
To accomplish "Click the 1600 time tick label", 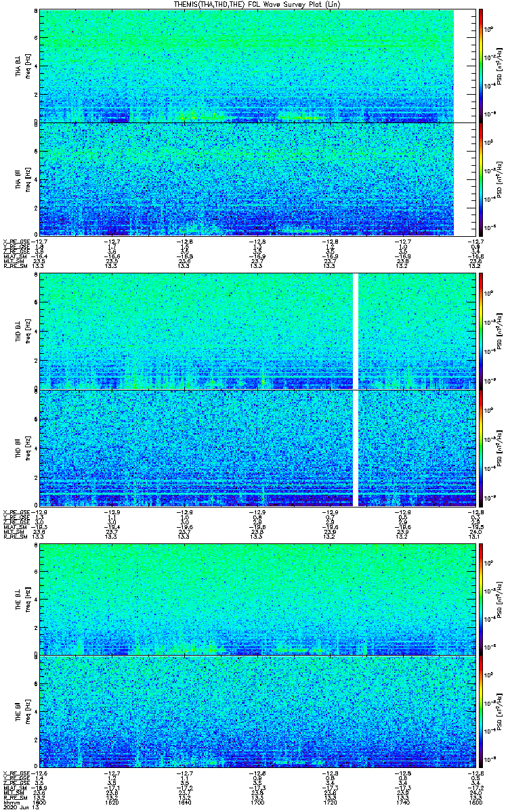I will (x=39, y=802).
